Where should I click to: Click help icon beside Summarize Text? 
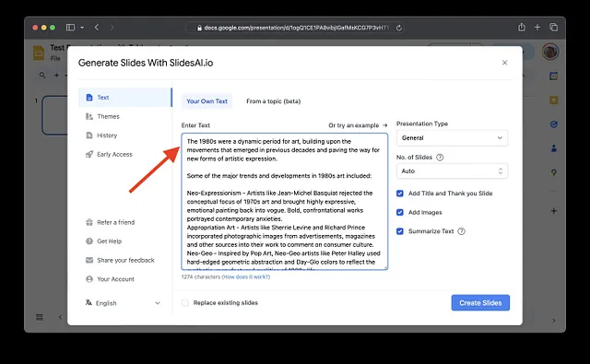click(461, 231)
